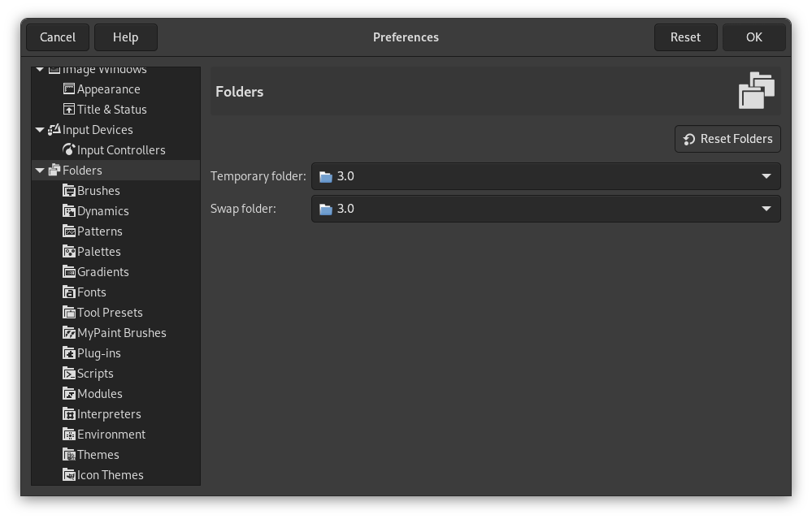Select the Brushes folder icon
812x519 pixels.
69,190
